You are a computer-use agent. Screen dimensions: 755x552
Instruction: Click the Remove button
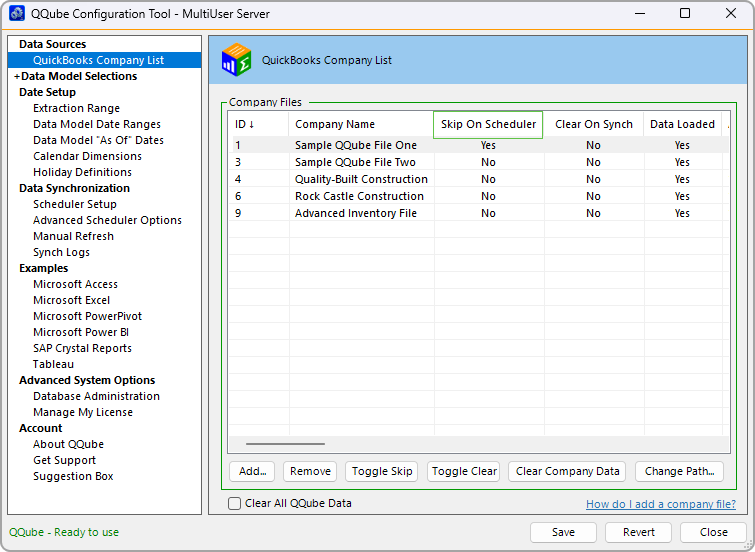310,471
